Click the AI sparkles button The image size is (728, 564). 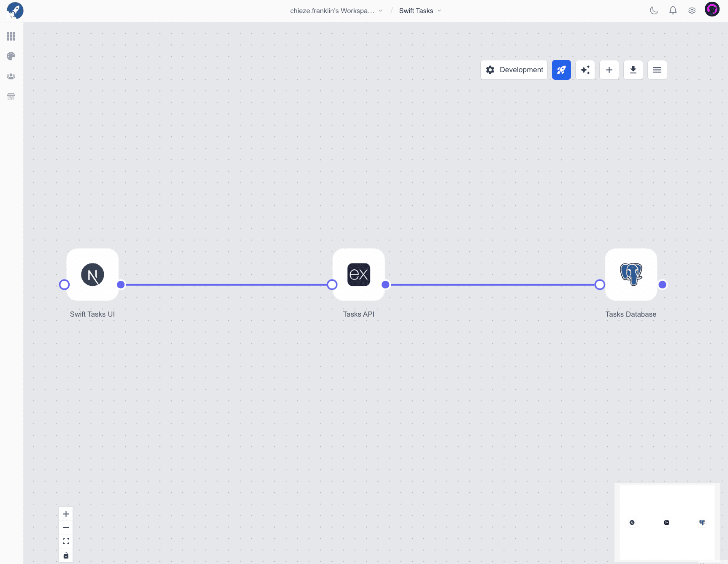(585, 70)
